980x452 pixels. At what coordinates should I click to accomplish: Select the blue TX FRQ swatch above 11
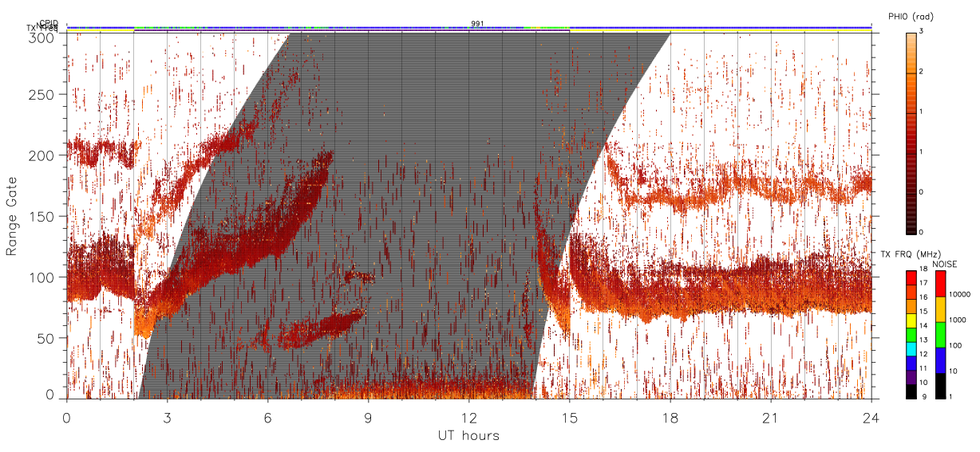(911, 364)
